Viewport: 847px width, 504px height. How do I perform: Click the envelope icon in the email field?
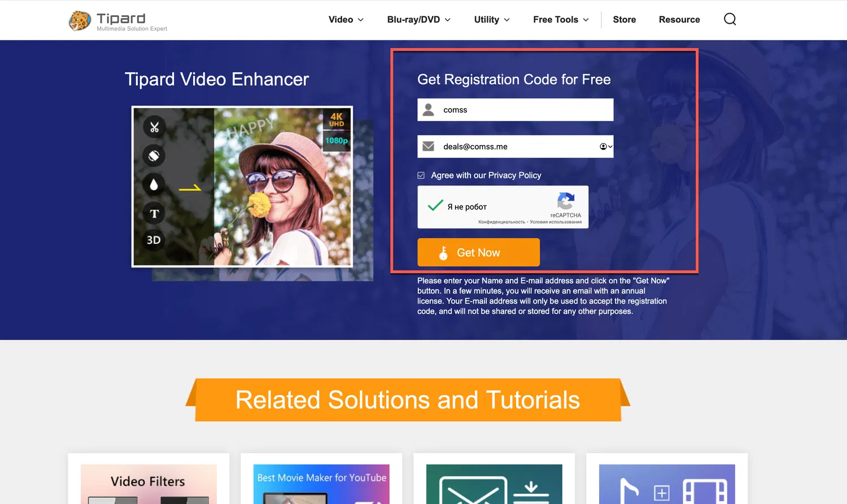(x=428, y=146)
